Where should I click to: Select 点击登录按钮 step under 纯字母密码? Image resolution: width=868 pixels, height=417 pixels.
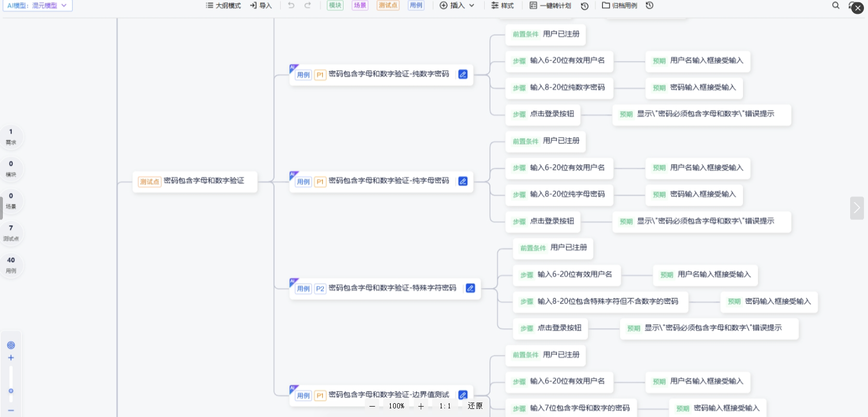[x=543, y=222]
